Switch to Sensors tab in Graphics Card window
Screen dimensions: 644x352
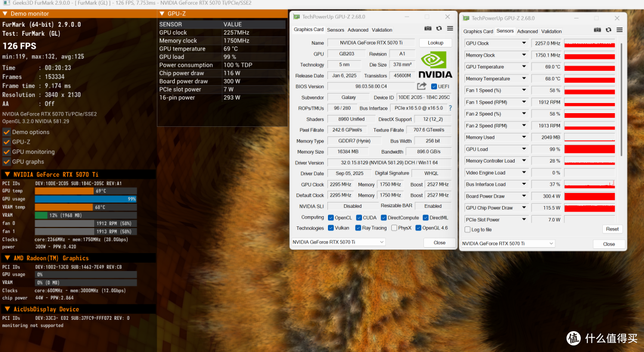[336, 30]
